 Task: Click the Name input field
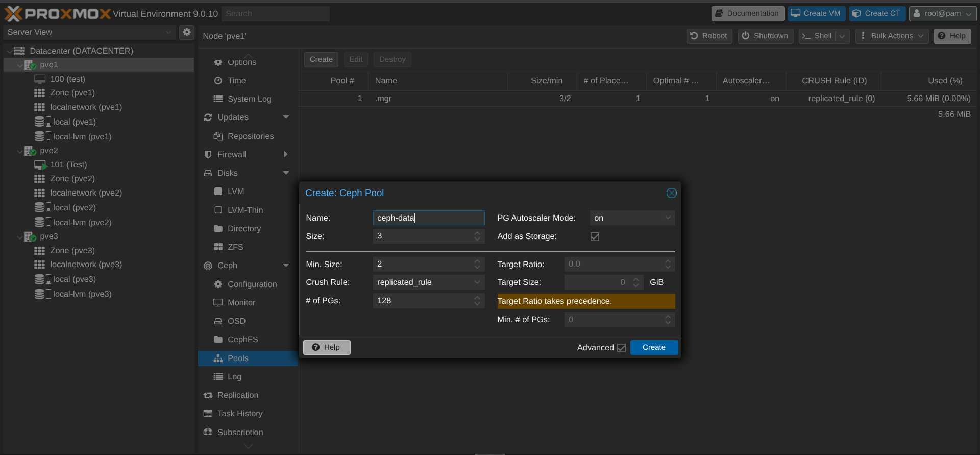(x=428, y=218)
